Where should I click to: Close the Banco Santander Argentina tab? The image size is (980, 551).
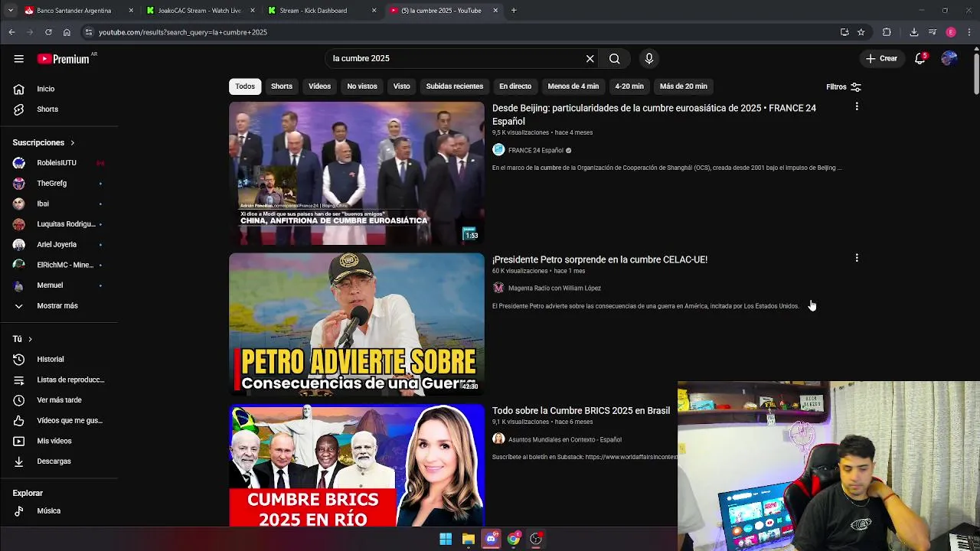(131, 11)
